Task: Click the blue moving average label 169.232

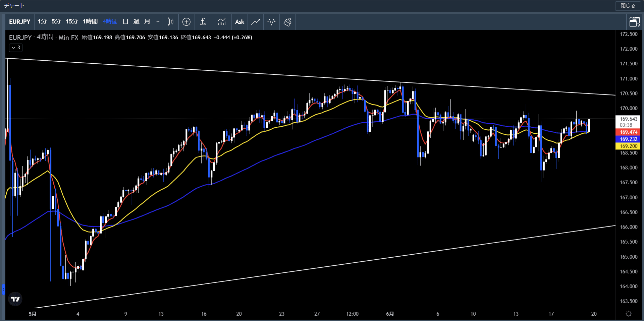Action: (x=628, y=139)
